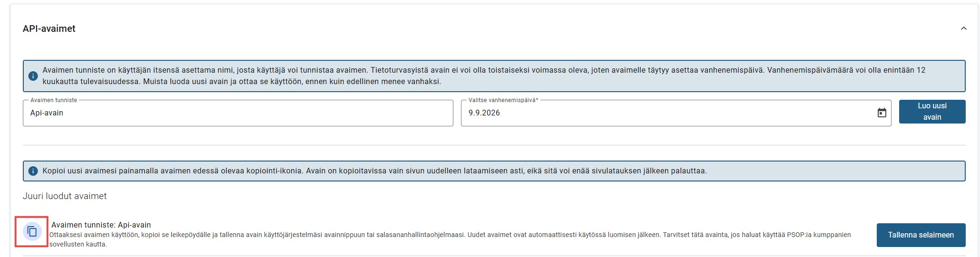The image size is (980, 257).
Task: Click the 9.9.2026 expiry date value
Action: 484,113
